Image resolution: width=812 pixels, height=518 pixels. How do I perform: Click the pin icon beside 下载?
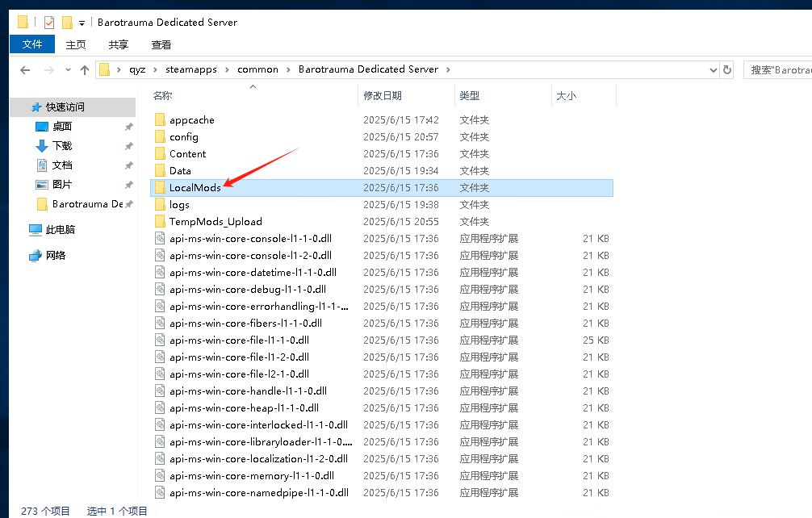128,147
